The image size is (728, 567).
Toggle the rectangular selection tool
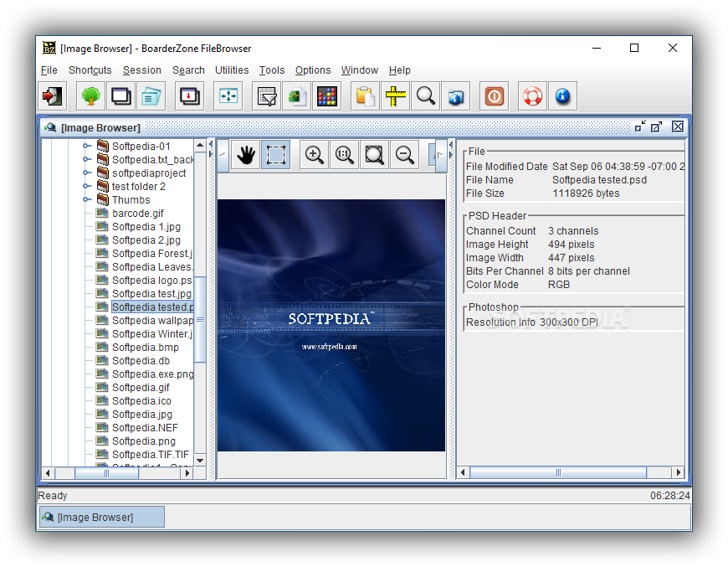click(276, 155)
